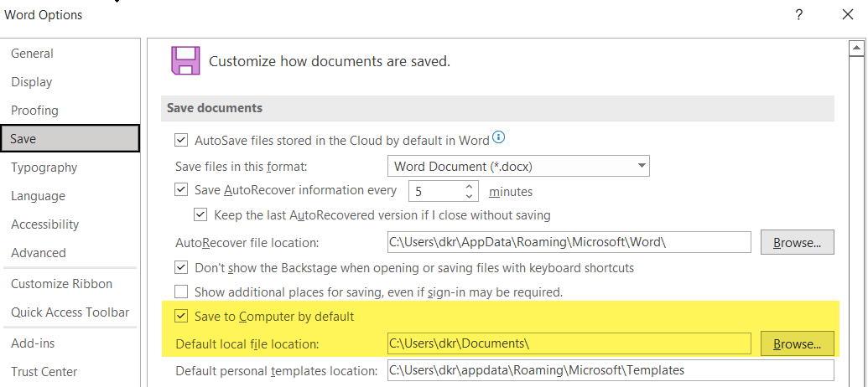The height and width of the screenshot is (387, 868).
Task: Open the Help question mark button
Action: pyautogui.click(x=798, y=15)
